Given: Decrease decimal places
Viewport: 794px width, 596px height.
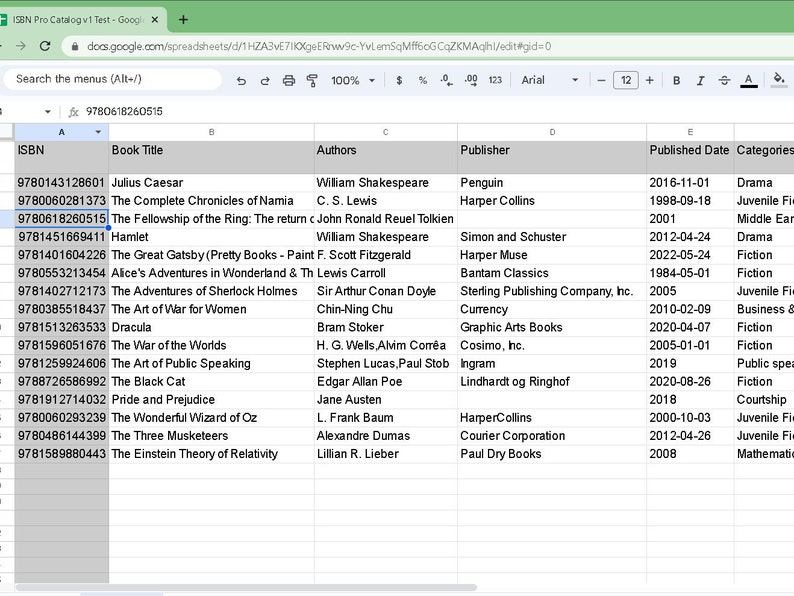Looking at the screenshot, I should pos(446,81).
